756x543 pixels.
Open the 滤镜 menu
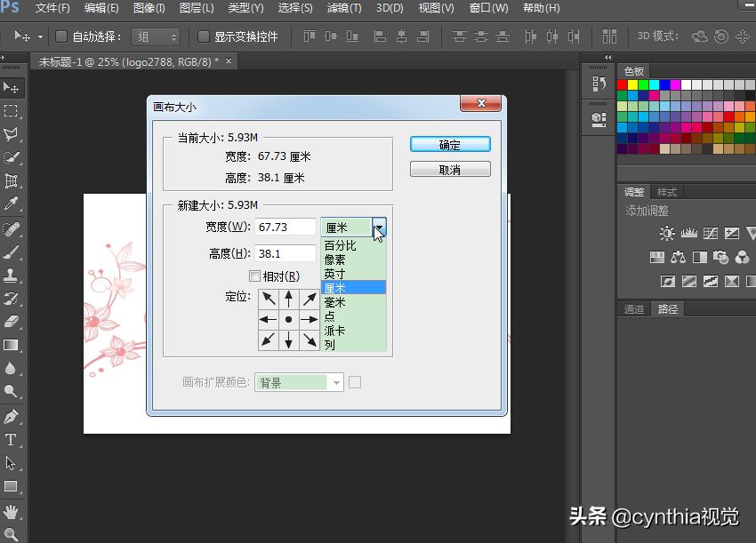click(x=342, y=7)
